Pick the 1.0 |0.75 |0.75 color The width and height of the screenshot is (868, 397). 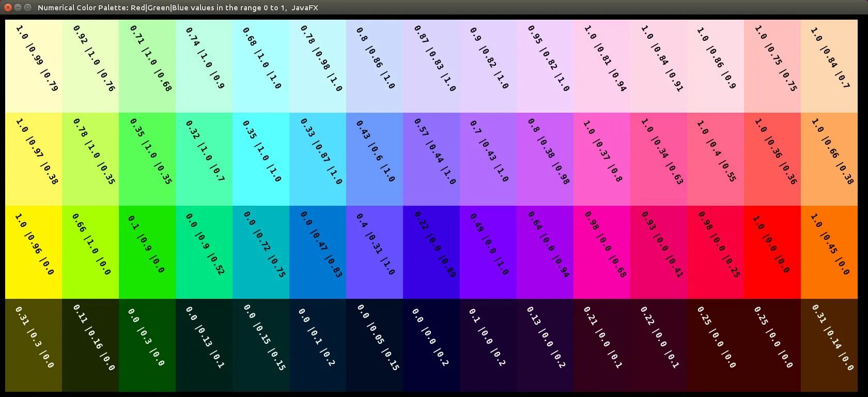point(772,66)
